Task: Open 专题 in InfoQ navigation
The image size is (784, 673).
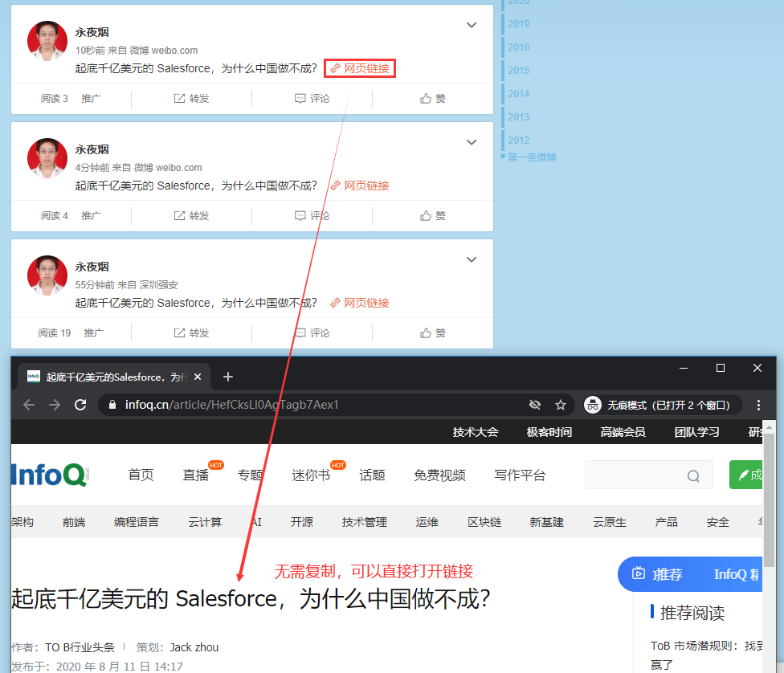Action: coord(250,475)
